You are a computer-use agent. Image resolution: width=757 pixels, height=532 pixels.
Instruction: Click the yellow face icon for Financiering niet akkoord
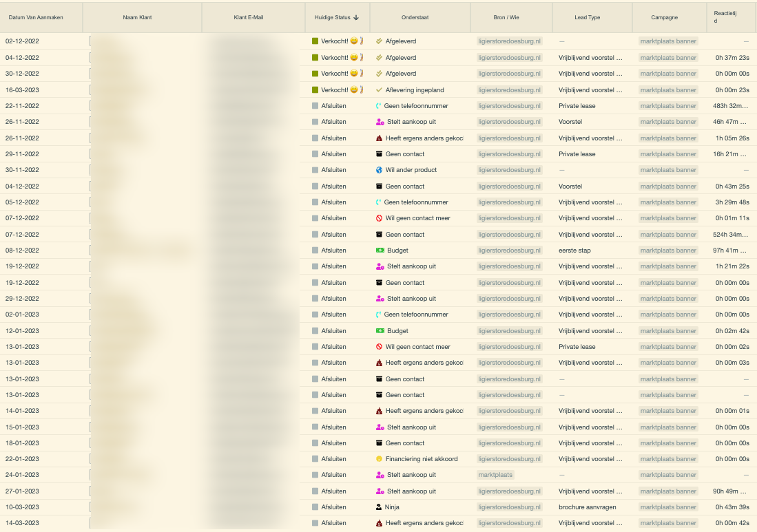pyautogui.click(x=379, y=459)
